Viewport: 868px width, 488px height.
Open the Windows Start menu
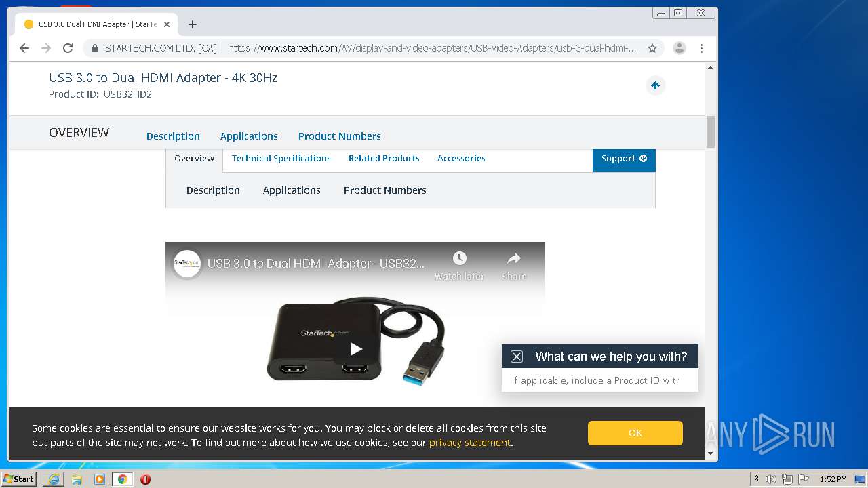tap(18, 479)
